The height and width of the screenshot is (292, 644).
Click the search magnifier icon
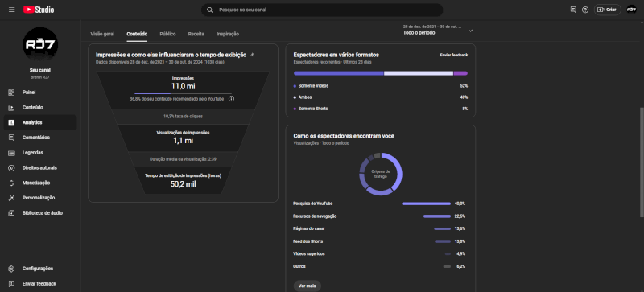(x=210, y=10)
